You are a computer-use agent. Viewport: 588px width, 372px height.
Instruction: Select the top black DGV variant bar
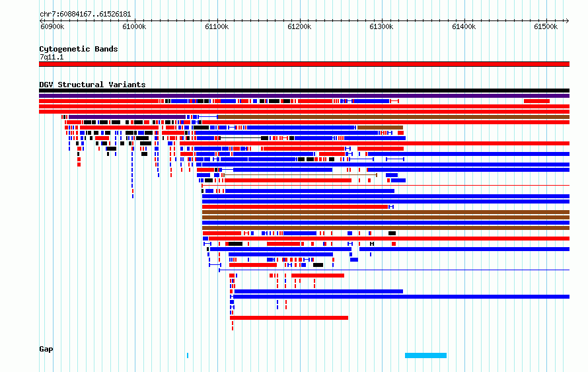pyautogui.click(x=304, y=91)
